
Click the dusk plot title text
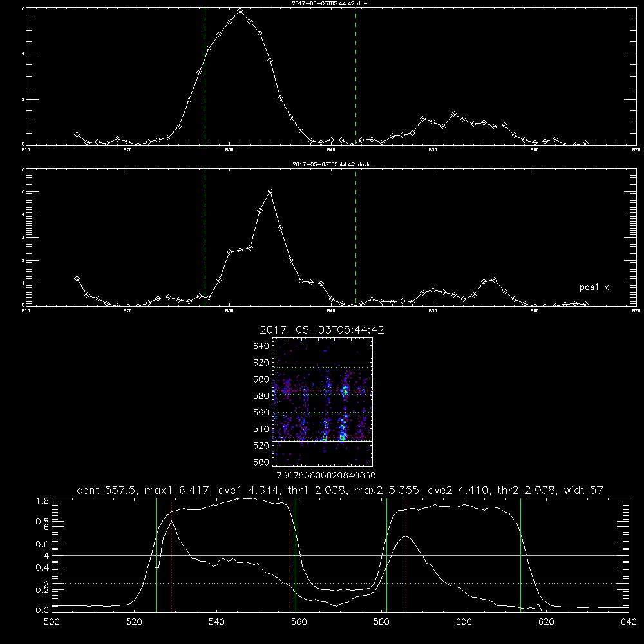click(x=331, y=164)
